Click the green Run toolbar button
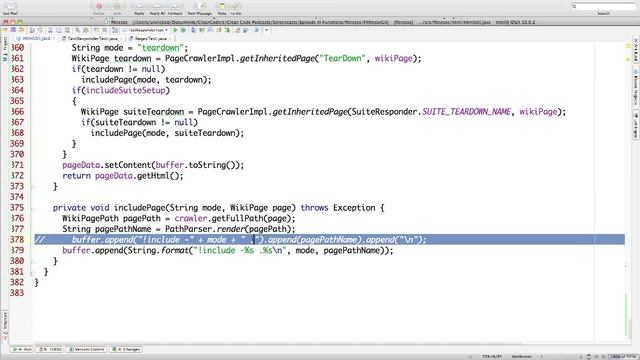The height and width of the screenshot is (360, 640). pyautogui.click(x=175, y=30)
